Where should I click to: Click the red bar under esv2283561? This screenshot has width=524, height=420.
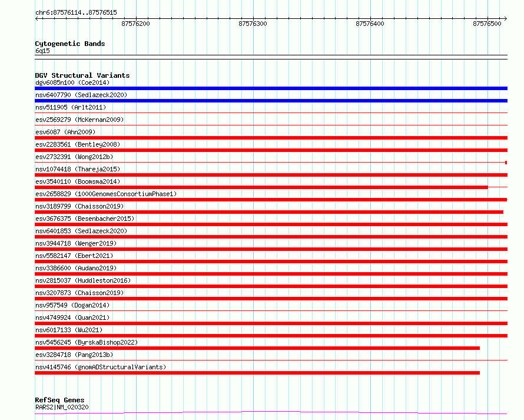(x=271, y=150)
